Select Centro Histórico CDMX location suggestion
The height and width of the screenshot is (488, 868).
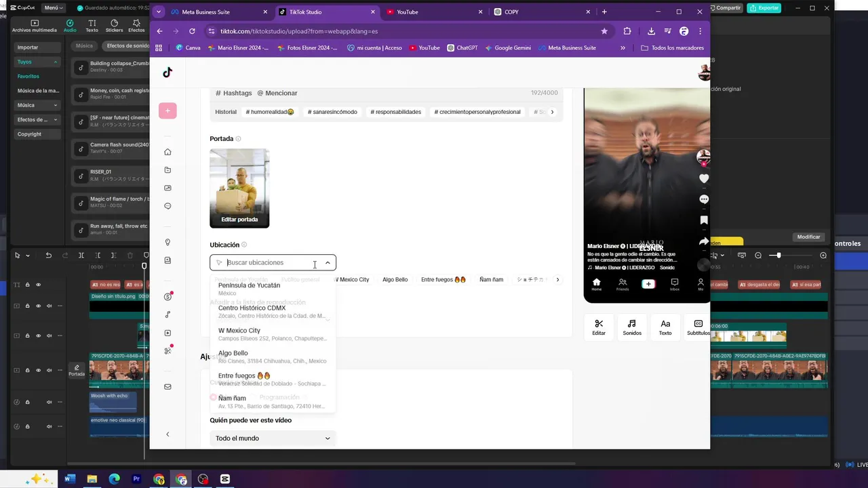[273, 312]
